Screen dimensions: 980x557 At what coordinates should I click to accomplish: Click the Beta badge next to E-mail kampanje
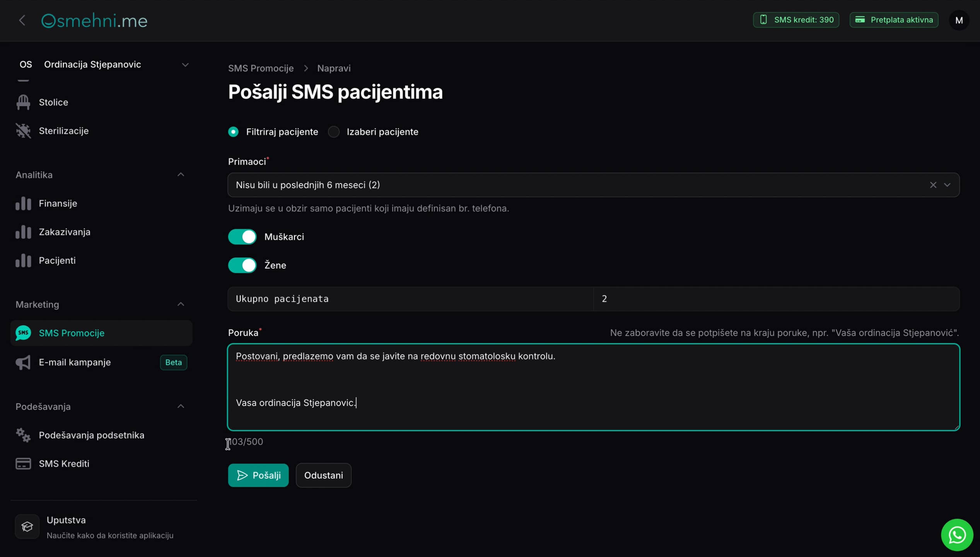[x=173, y=362]
